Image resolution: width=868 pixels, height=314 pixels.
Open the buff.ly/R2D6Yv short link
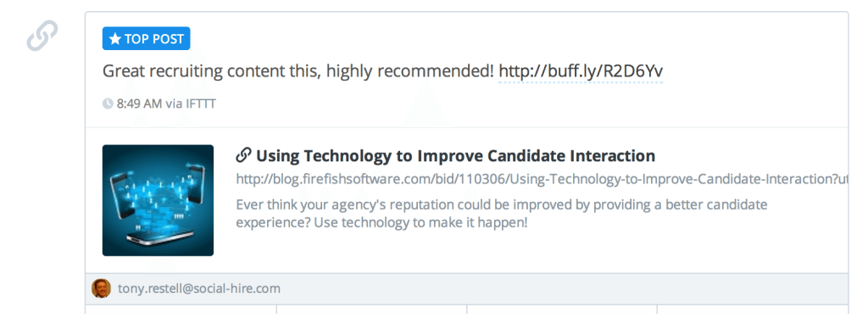(581, 71)
